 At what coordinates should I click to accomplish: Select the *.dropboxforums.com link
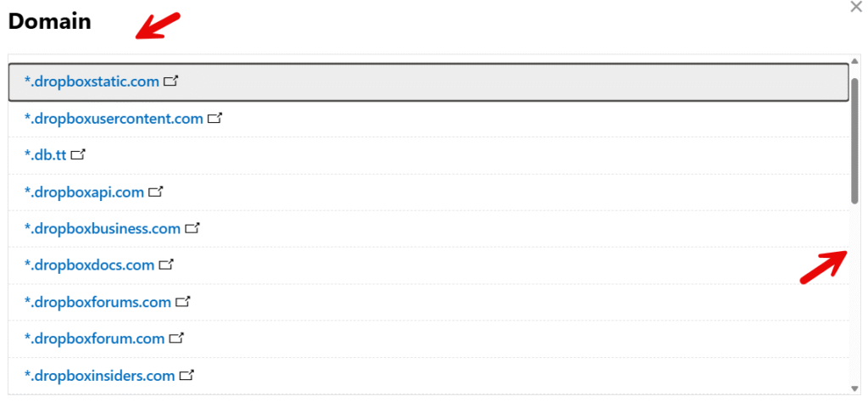click(x=97, y=302)
